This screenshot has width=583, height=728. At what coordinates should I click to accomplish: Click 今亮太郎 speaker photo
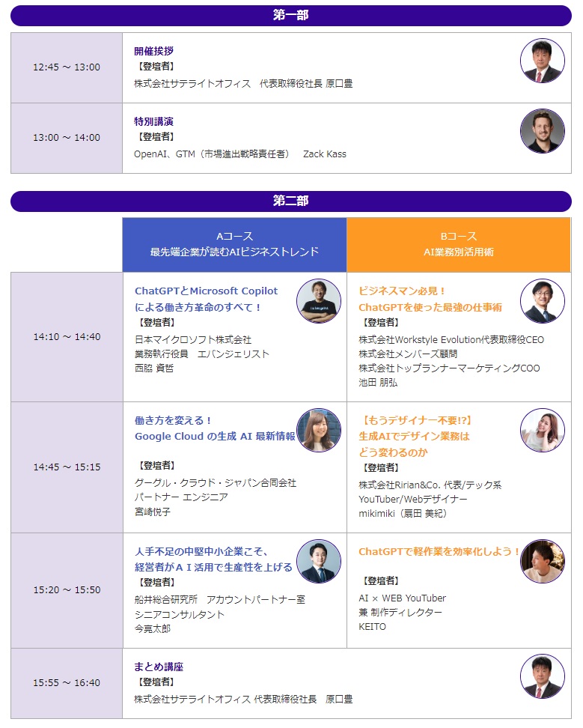pyautogui.click(x=319, y=561)
